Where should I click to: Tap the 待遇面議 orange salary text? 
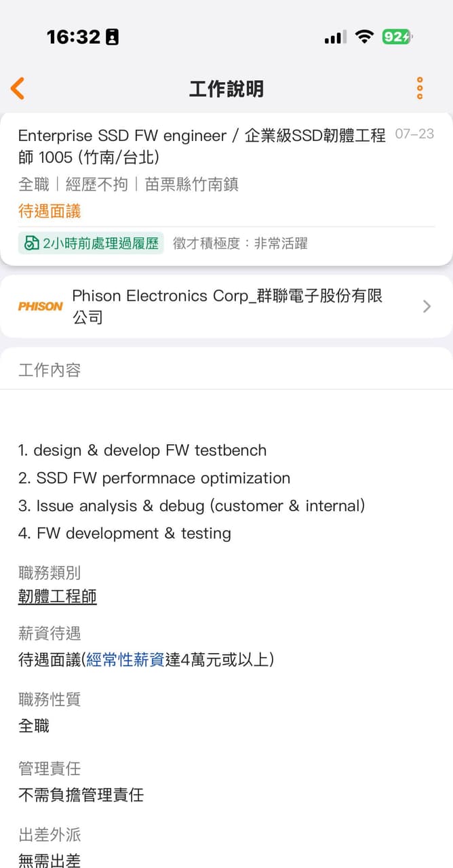(x=50, y=211)
